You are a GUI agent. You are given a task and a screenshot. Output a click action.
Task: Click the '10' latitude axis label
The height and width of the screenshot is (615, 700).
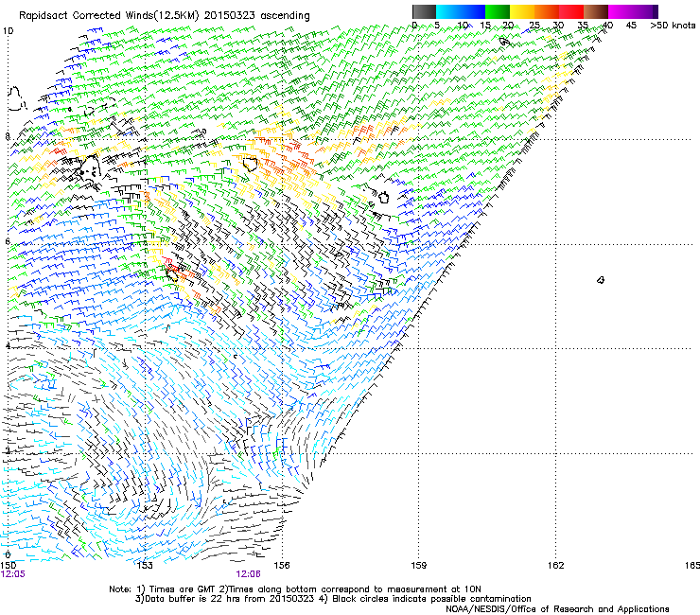8,31
